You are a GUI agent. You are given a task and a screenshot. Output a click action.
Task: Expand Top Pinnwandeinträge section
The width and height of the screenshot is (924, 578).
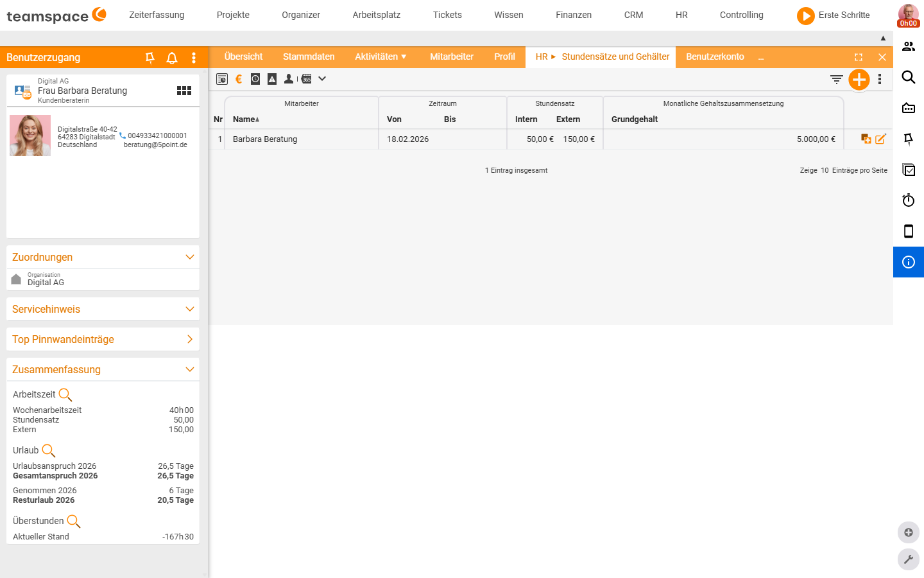(x=190, y=339)
